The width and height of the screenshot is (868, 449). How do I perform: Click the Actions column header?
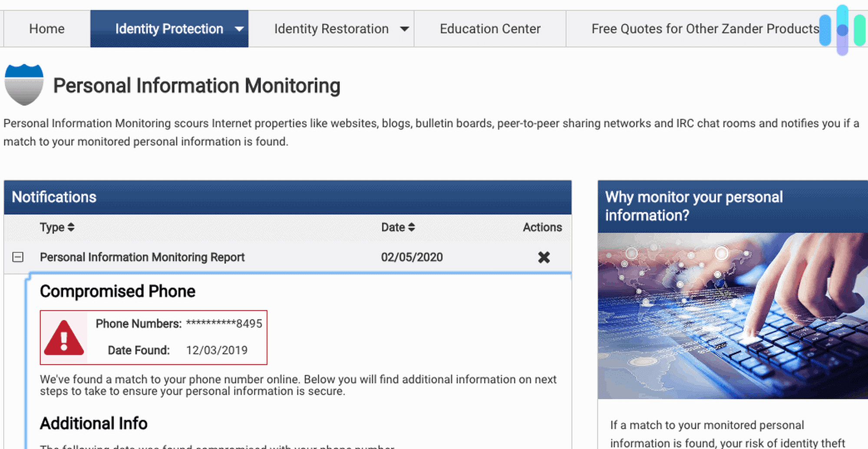(x=542, y=227)
